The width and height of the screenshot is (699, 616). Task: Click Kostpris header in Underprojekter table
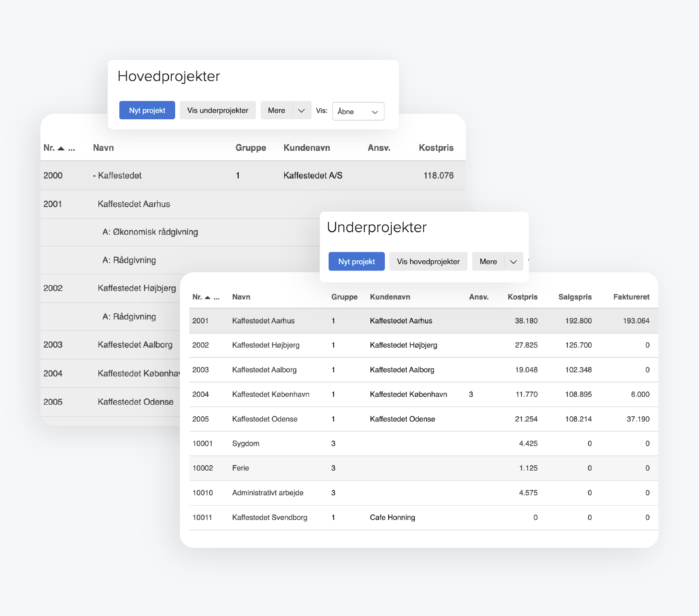(x=523, y=297)
